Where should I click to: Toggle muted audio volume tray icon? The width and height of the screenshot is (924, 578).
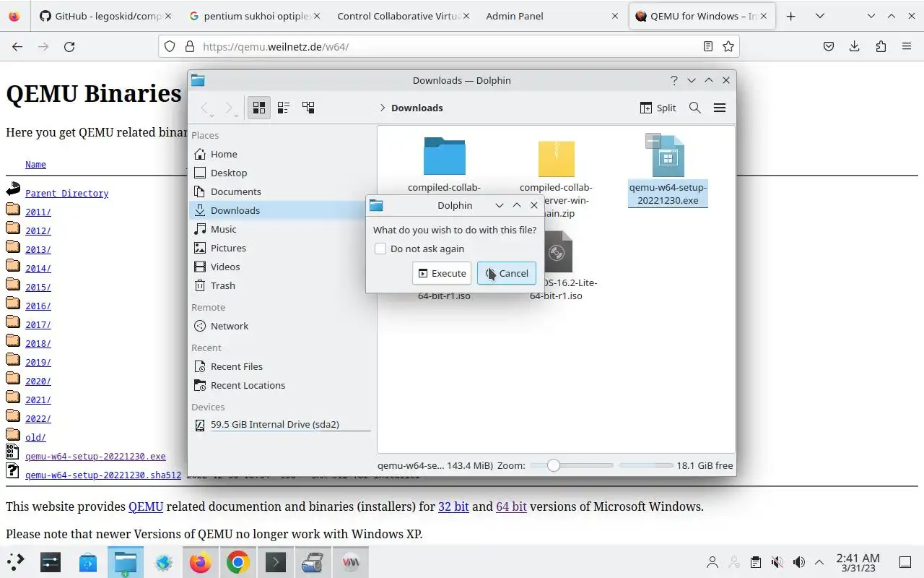point(777,562)
